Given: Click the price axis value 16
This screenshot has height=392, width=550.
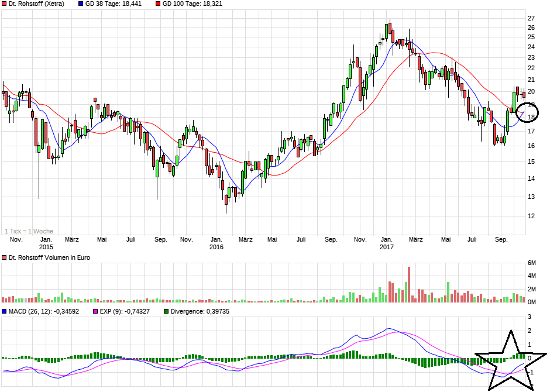Looking at the screenshot, I should (531, 146).
